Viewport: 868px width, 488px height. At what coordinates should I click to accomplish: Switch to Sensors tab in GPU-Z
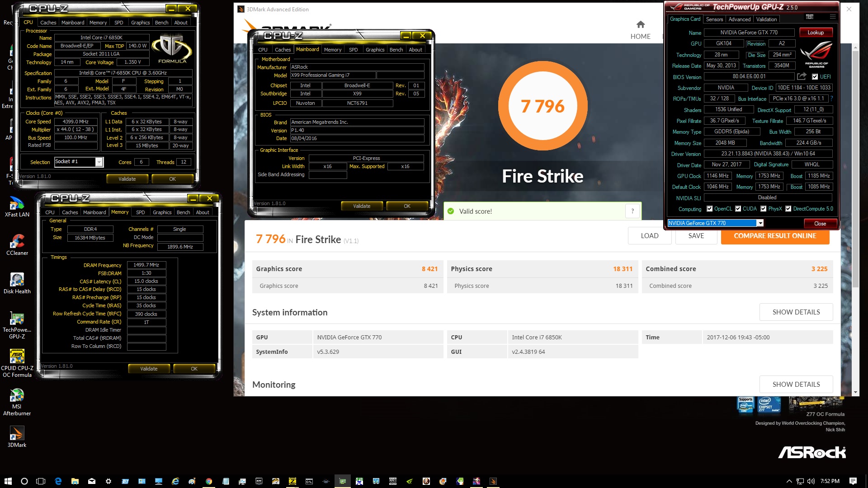click(x=714, y=19)
